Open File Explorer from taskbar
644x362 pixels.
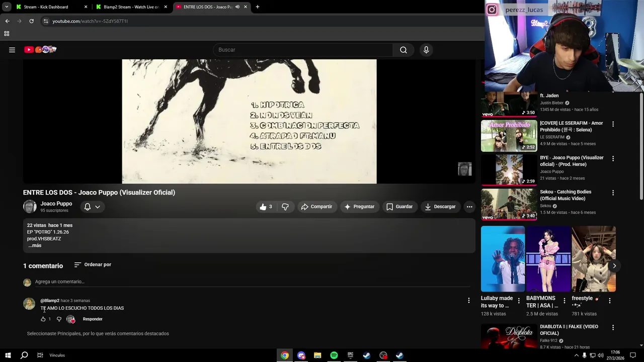[x=317, y=355]
